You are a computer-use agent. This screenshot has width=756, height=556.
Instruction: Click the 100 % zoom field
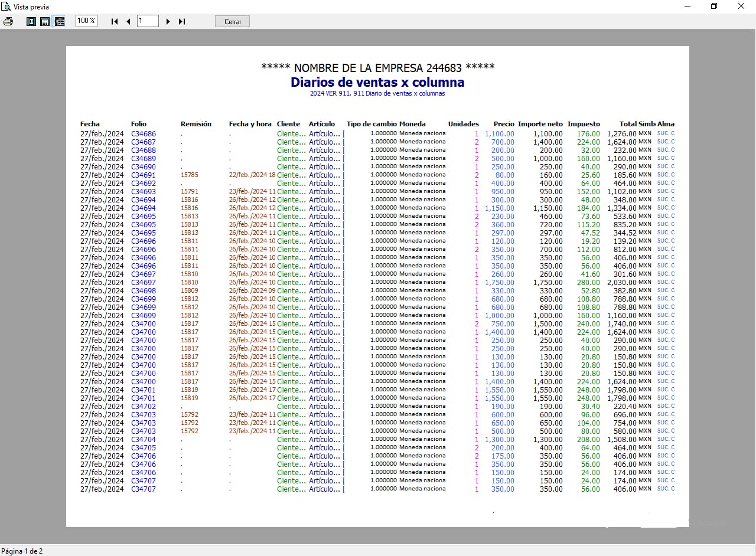click(86, 21)
